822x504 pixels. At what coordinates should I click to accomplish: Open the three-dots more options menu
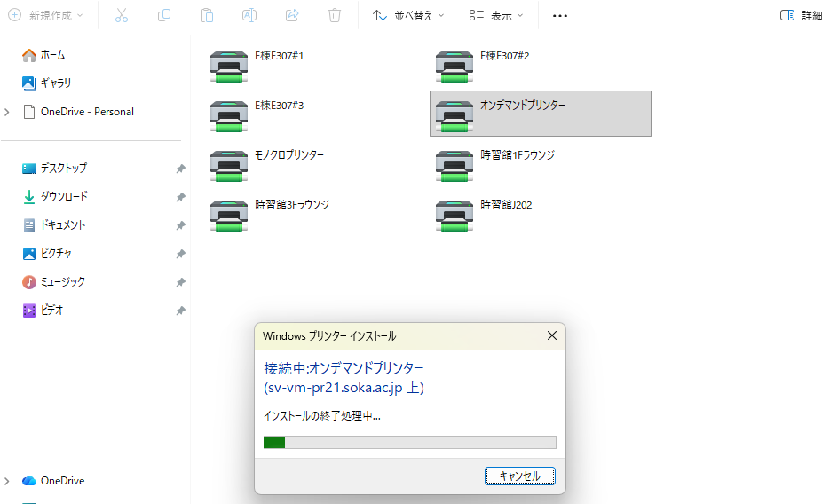(559, 15)
